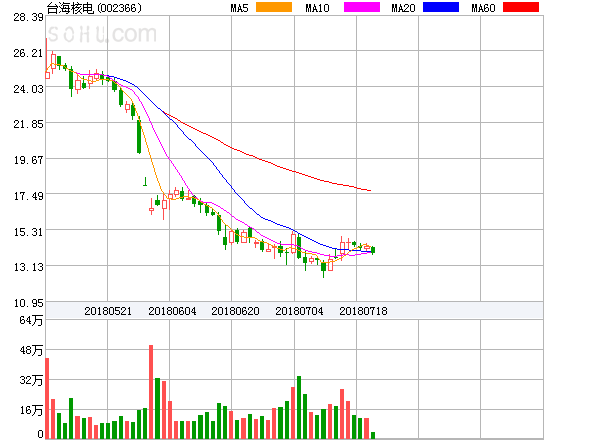600x440 pixels.
Task: Click the 64万 volume axis label
Action: click(31, 320)
